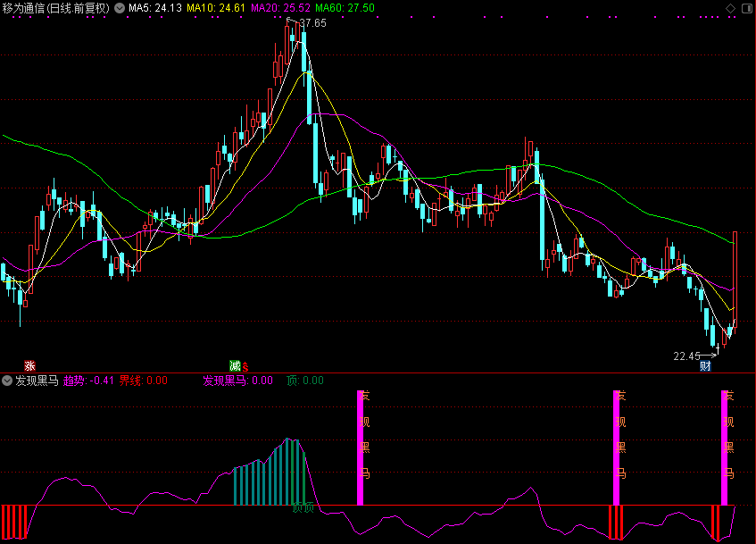
Task: Click the green 减 marker icon
Action: pos(235,365)
